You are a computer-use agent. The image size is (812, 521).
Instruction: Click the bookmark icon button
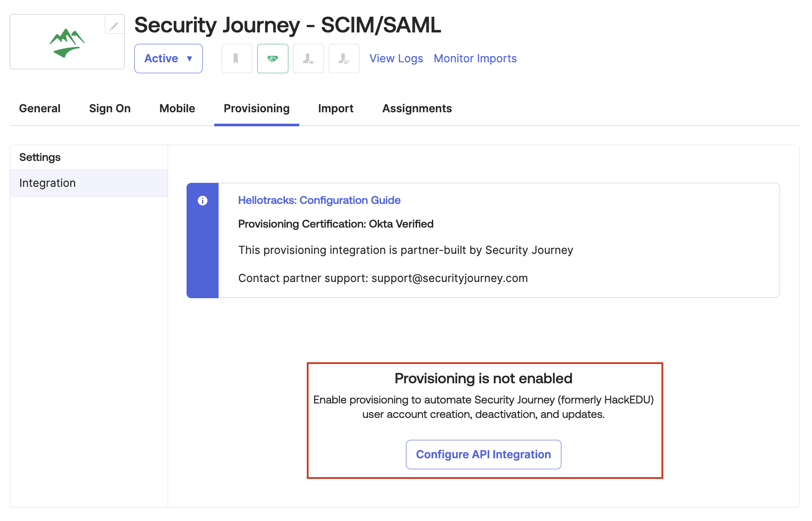coord(237,58)
